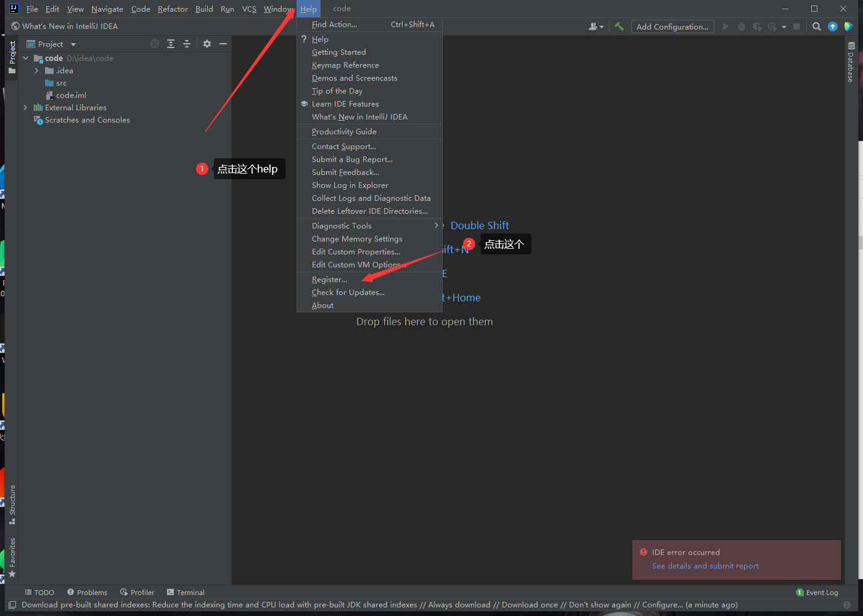The image size is (863, 616).
Task: Click the blue IDE update arrow icon
Action: click(833, 26)
